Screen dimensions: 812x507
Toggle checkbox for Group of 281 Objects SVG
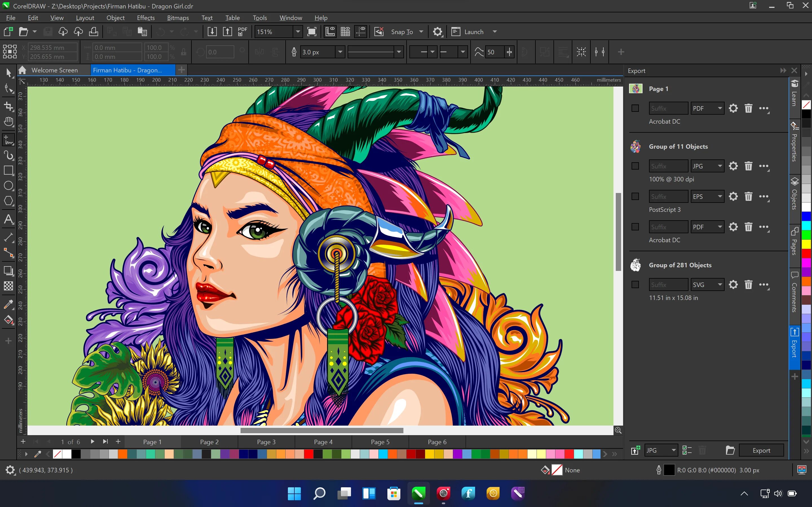click(x=636, y=284)
